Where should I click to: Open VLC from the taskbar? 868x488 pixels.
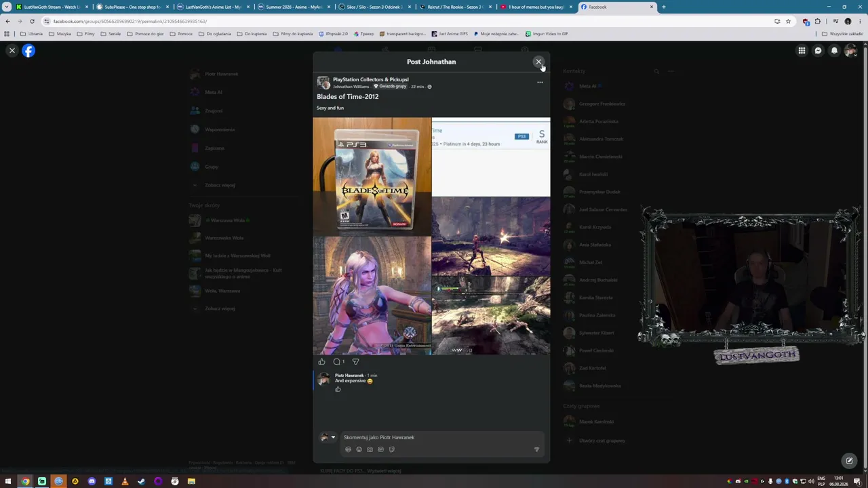click(125, 481)
